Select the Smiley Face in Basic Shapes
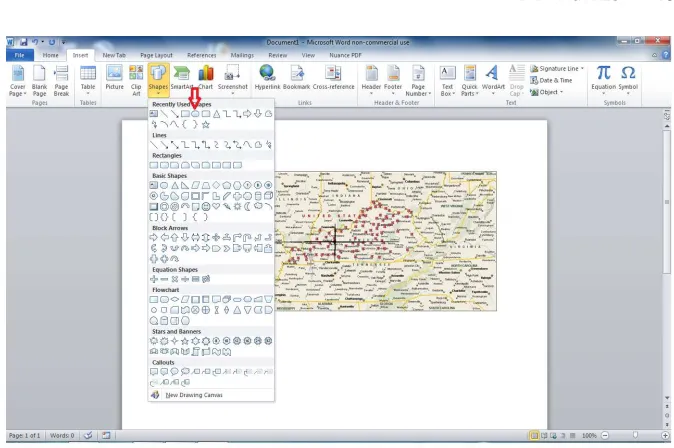 point(206,206)
